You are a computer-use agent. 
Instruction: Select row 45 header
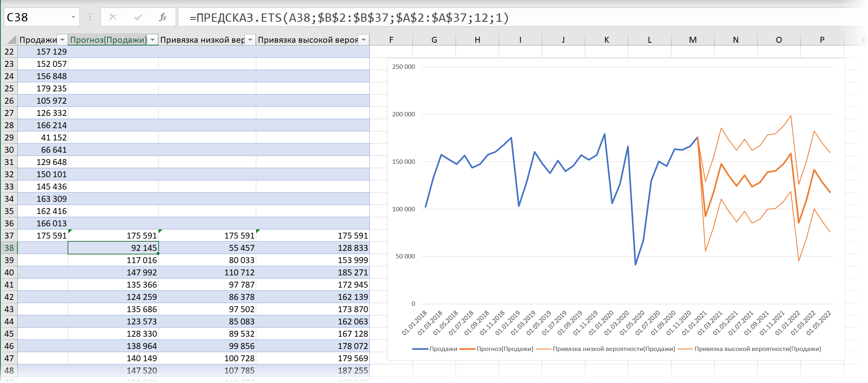pyautogui.click(x=9, y=334)
